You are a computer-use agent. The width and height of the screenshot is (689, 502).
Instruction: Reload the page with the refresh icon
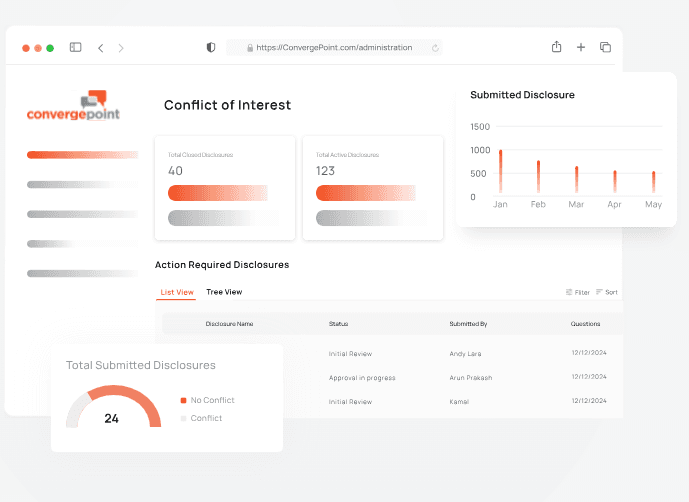tap(435, 47)
